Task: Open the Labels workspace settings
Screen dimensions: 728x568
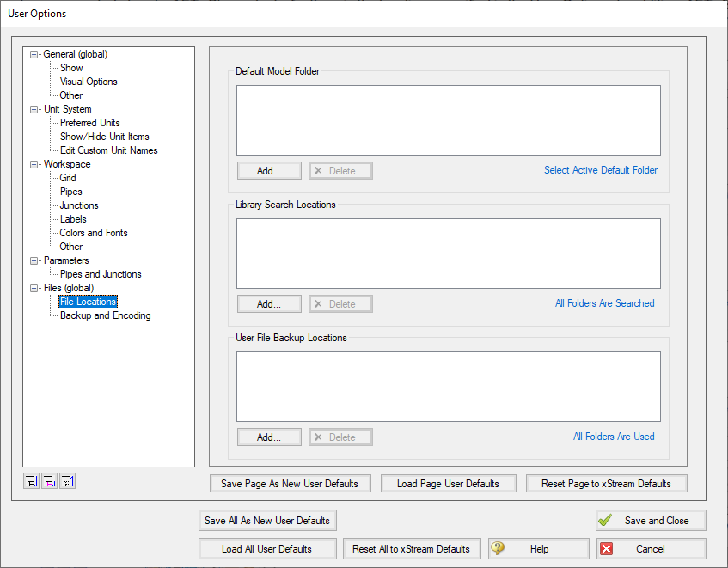Action: [73, 219]
